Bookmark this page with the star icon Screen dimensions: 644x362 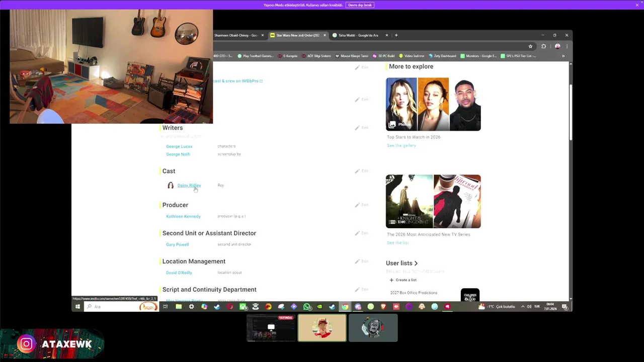pyautogui.click(x=530, y=46)
